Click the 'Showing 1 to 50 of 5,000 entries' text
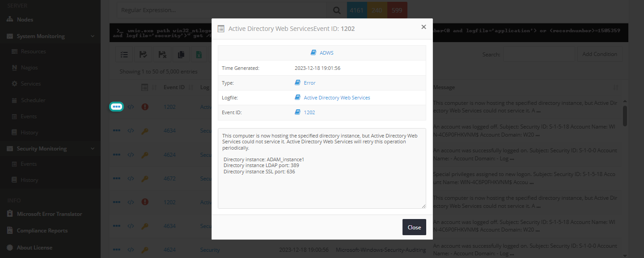The width and height of the screenshot is (644, 258). tap(158, 72)
